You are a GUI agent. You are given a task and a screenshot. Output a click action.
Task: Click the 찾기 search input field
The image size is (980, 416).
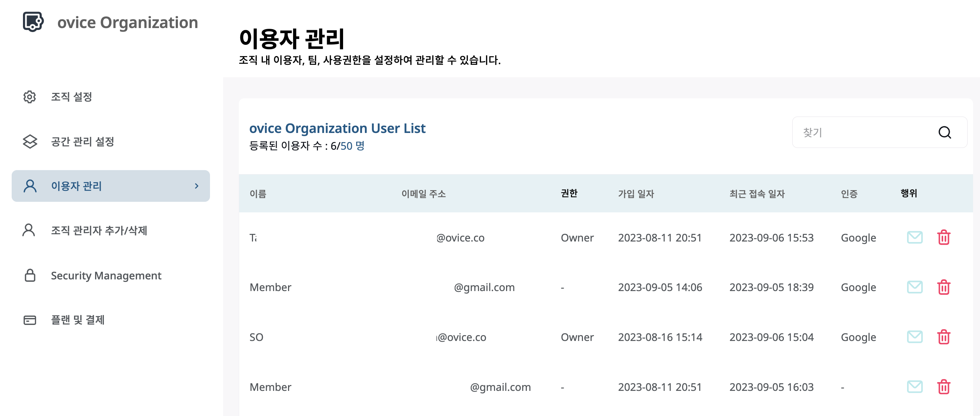coord(879,132)
